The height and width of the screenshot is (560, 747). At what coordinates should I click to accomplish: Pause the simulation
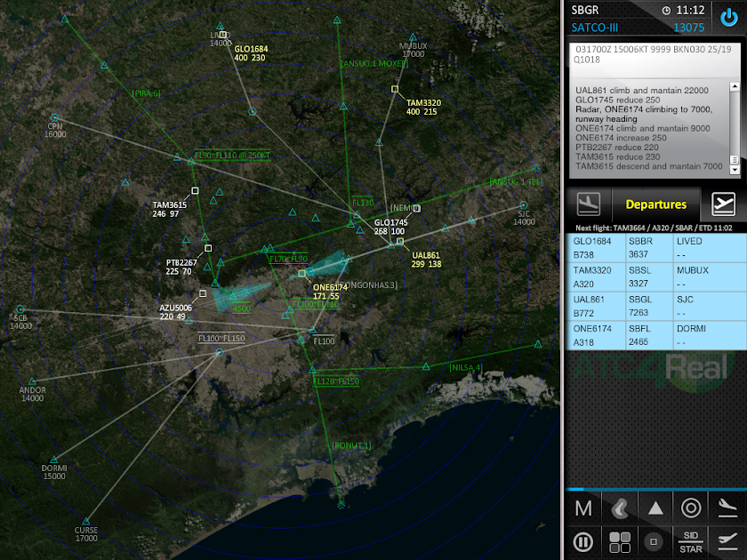click(583, 542)
